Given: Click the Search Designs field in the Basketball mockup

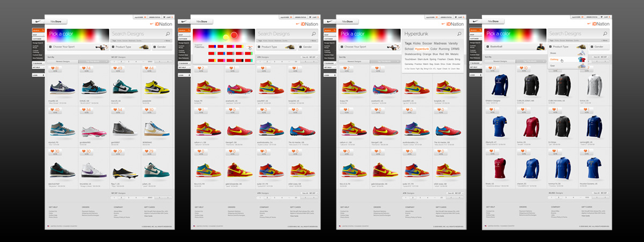Looking at the screenshot, I should 579,33.
